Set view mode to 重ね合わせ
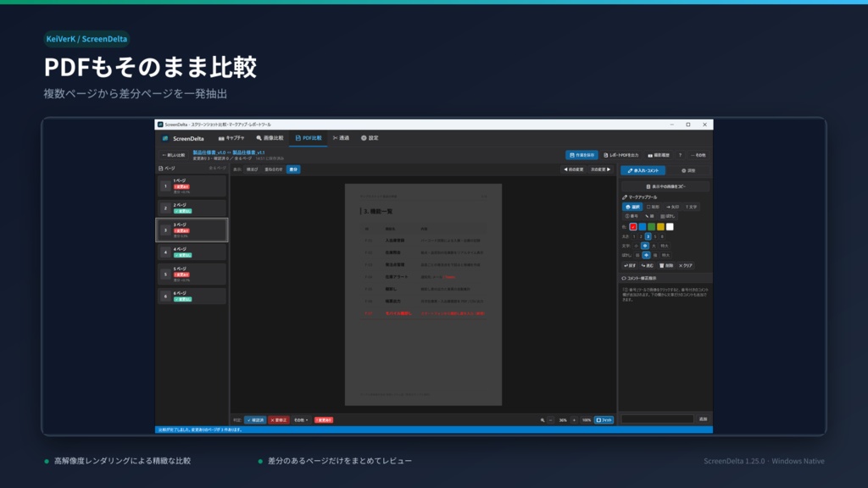The width and height of the screenshot is (868, 488). point(274,169)
